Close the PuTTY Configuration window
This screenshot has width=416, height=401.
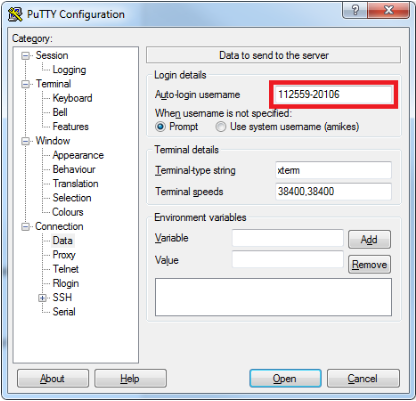click(x=388, y=10)
